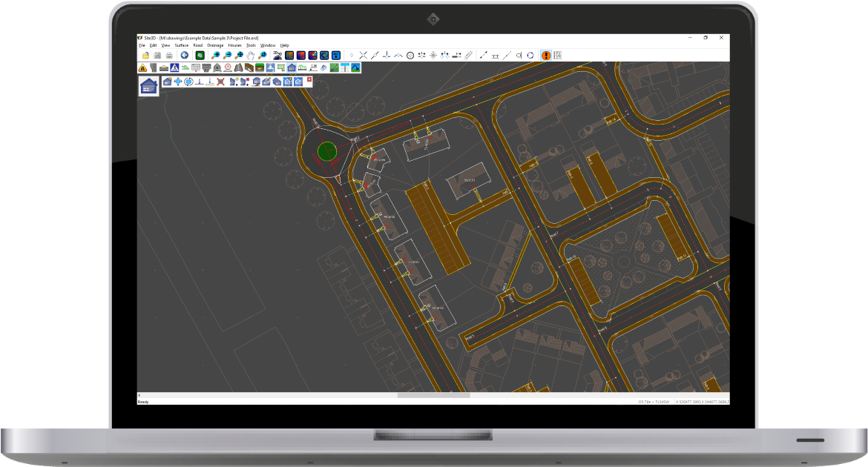Select the line-with-endpoints drawing tool

[483, 56]
